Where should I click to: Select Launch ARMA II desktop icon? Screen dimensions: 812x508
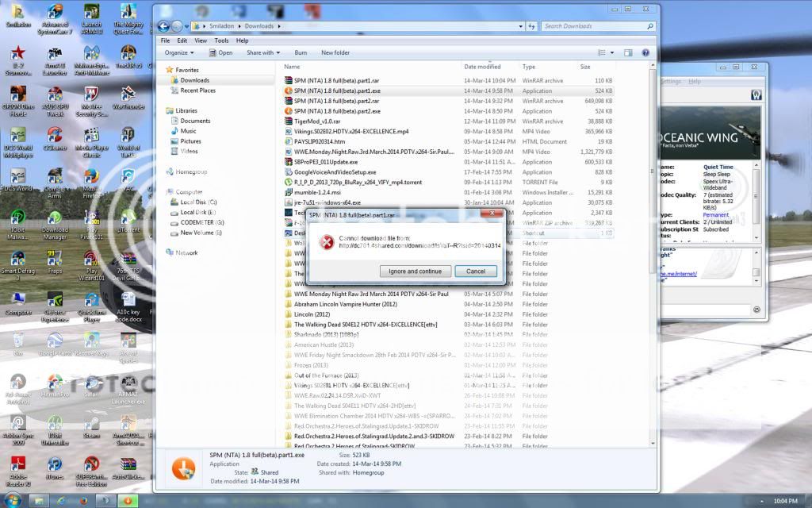click(92, 19)
